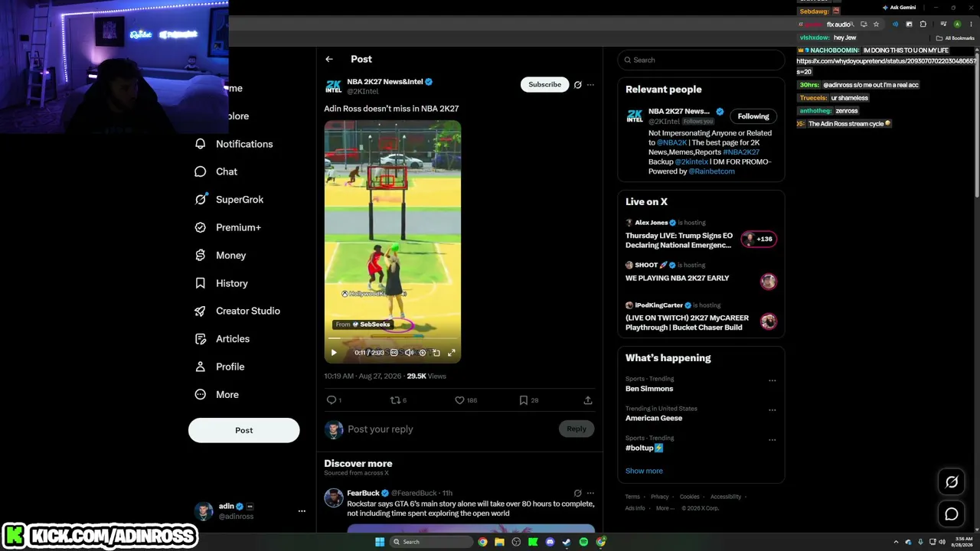Repost the Adin Ross 2K27 post

click(395, 399)
